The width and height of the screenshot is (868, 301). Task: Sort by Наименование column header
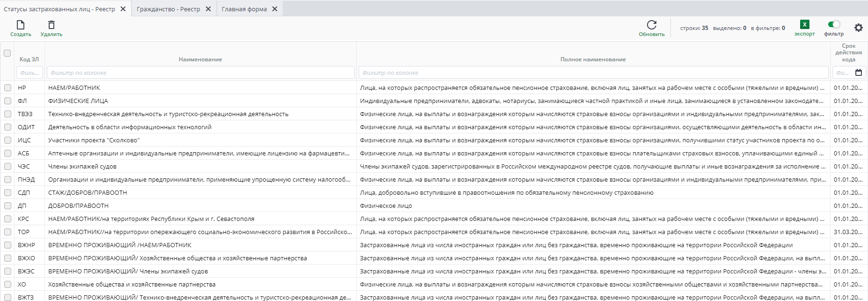tap(200, 59)
